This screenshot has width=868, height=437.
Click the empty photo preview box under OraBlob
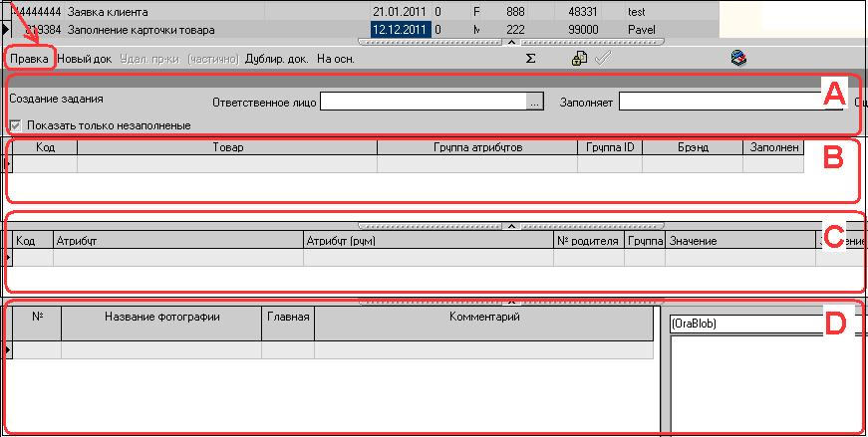[x=766, y=385]
